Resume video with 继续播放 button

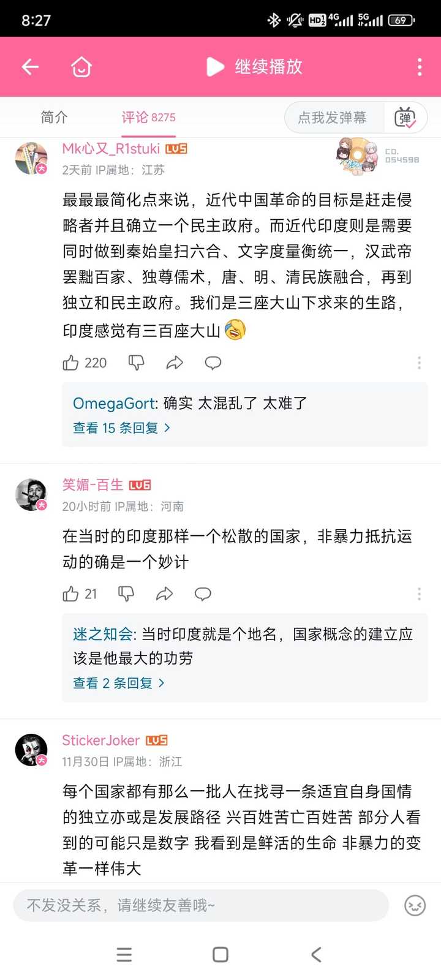255,67
